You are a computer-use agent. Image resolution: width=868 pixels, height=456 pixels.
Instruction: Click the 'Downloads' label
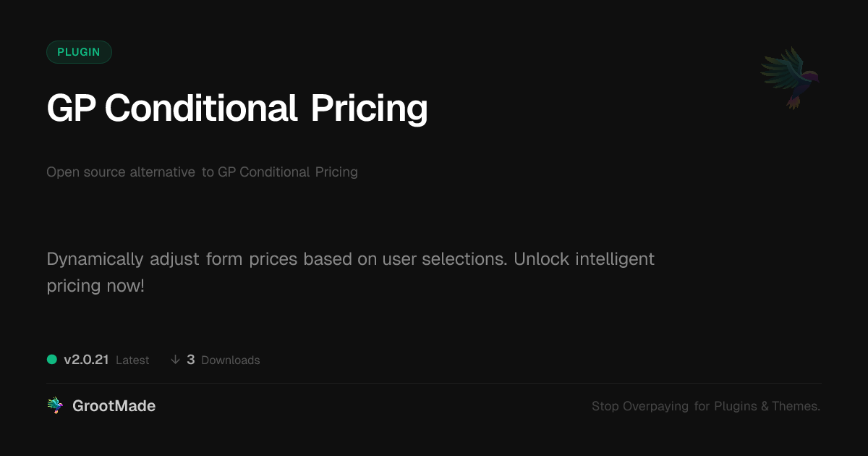230,360
